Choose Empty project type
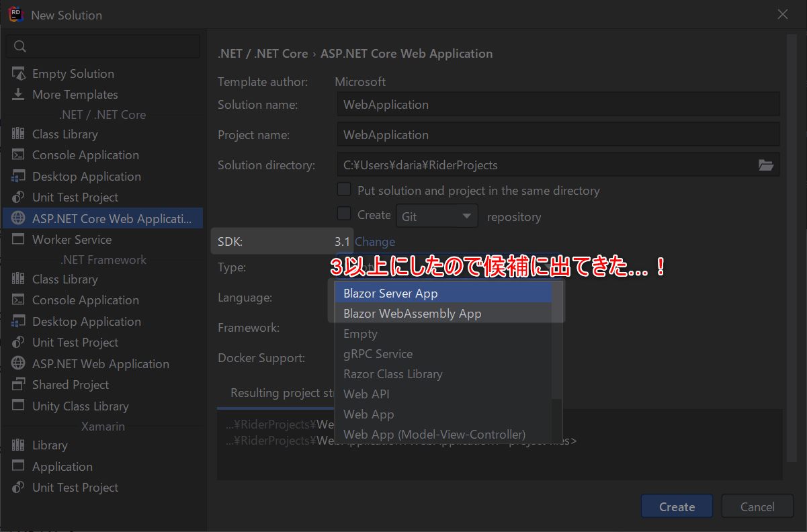The image size is (807, 532). 443,334
